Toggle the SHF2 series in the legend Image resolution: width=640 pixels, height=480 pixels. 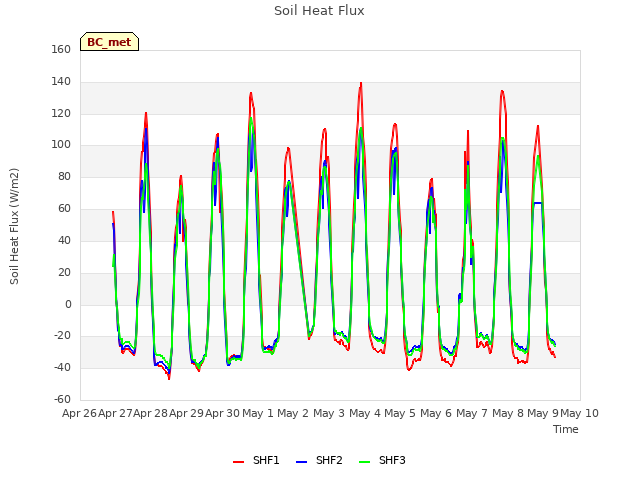point(319,460)
